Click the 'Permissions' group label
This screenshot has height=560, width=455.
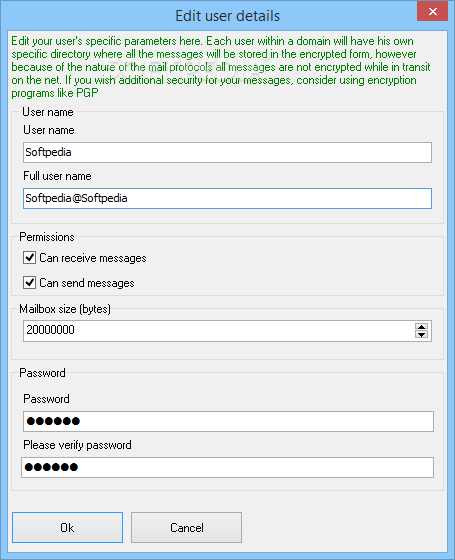point(47,237)
